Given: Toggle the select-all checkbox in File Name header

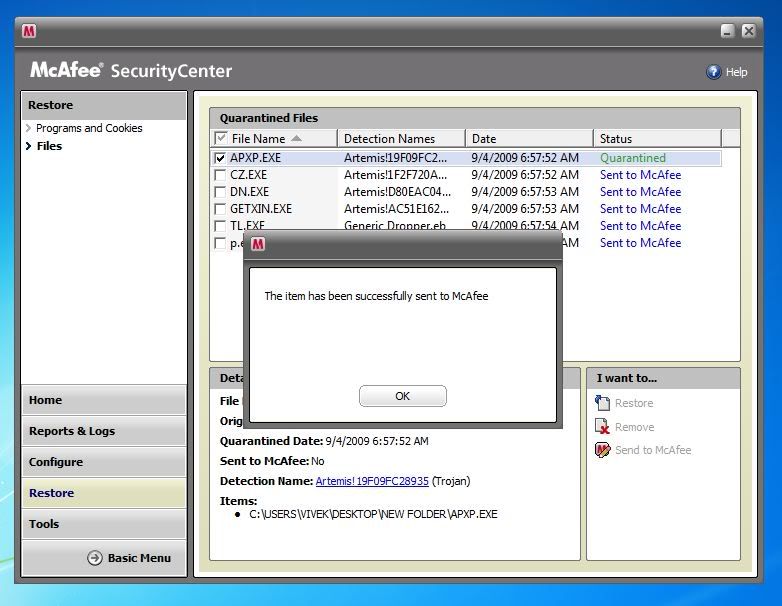Looking at the screenshot, I should coord(220,138).
